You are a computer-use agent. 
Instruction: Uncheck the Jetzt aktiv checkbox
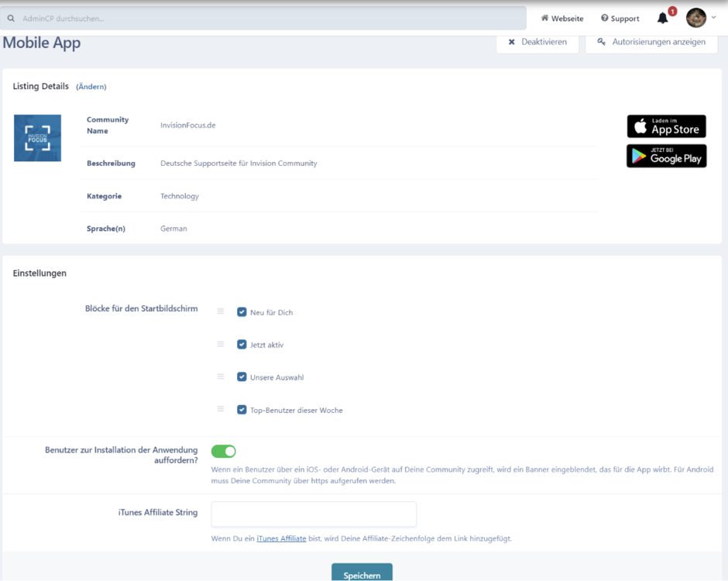(242, 345)
